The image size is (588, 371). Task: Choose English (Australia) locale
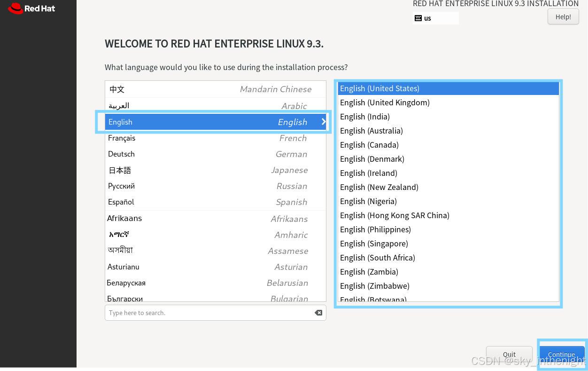pos(449,131)
